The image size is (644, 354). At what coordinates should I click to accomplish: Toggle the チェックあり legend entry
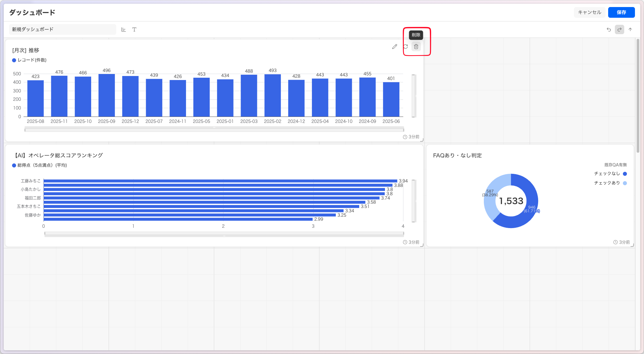tap(610, 183)
